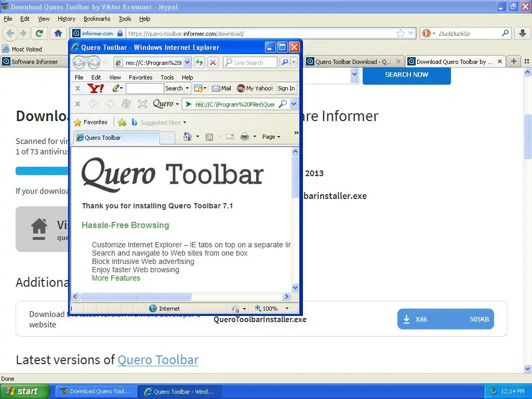Click the IE vertical scrollbar down arrow
The height and width of the screenshot is (399, 532).
tap(295, 287)
